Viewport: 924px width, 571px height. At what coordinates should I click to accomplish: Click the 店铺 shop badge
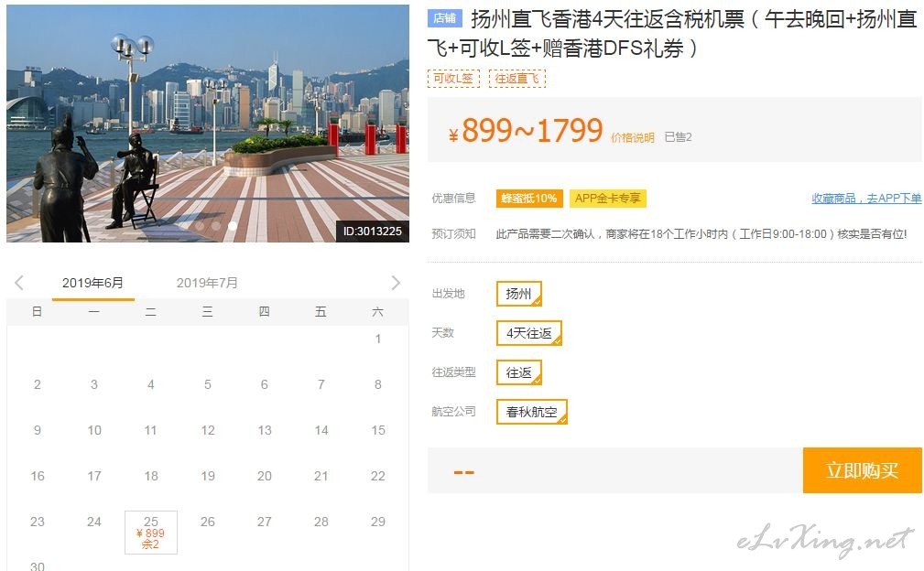pos(445,18)
